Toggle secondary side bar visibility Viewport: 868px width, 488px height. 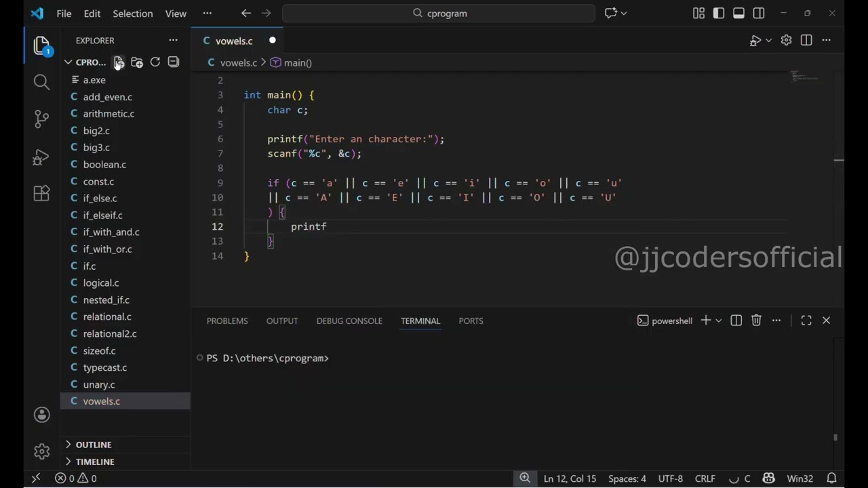coord(759,13)
